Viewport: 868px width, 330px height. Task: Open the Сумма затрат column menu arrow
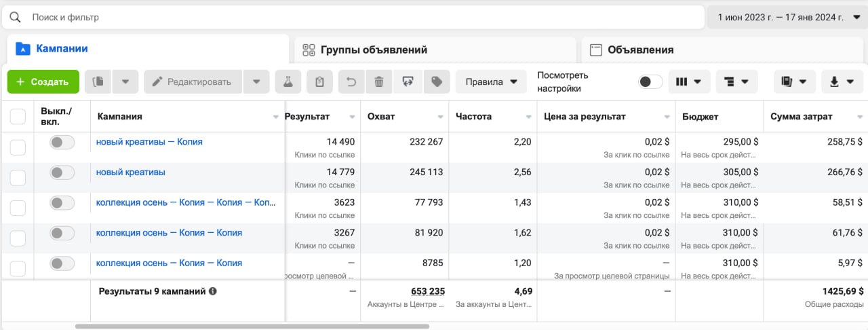click(861, 117)
